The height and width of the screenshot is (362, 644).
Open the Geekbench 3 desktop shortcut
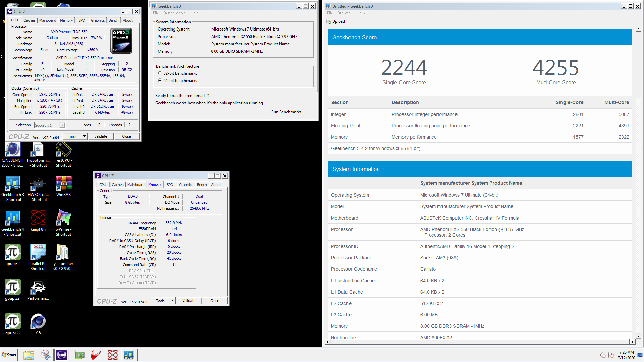pos(13,189)
